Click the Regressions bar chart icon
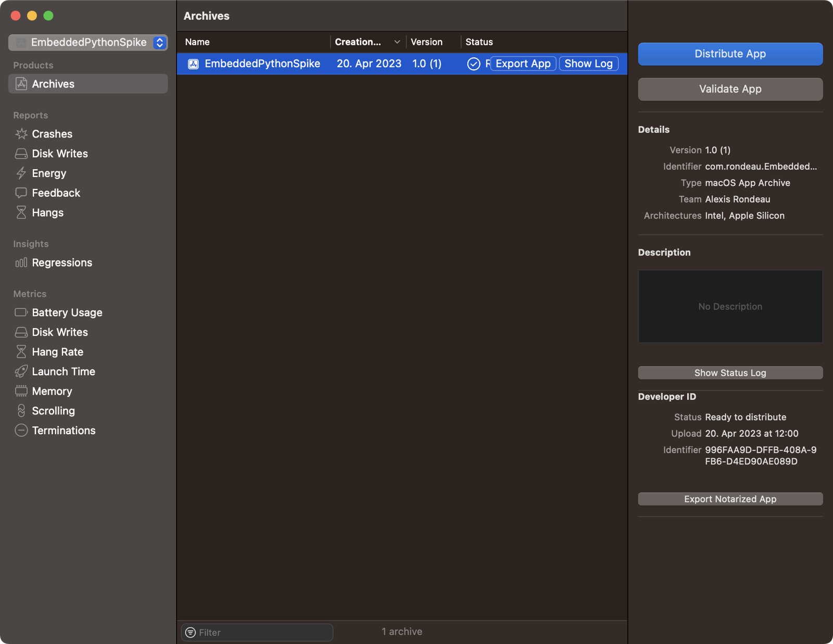Screen dimensions: 833x644 (x=21, y=262)
